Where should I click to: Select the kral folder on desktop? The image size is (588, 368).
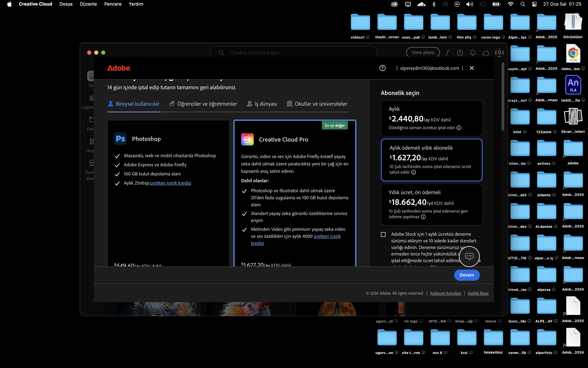pos(467,337)
